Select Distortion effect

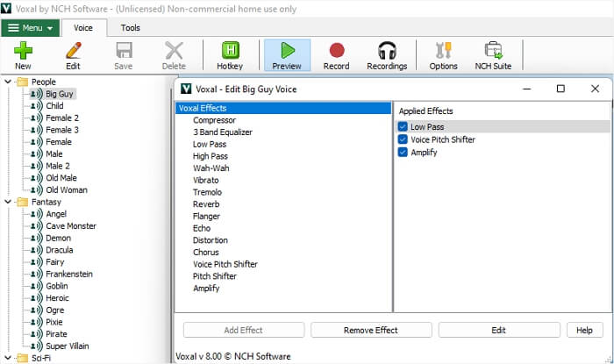[211, 240]
